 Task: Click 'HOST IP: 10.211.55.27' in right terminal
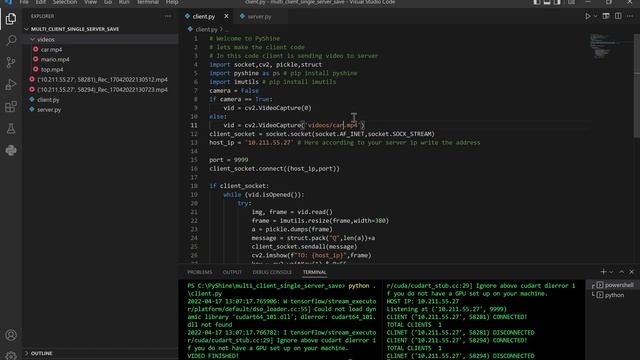[x=423, y=301]
